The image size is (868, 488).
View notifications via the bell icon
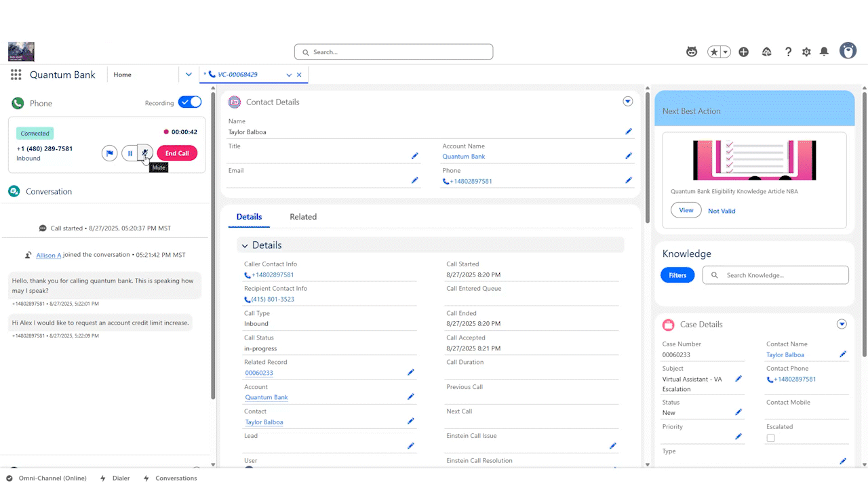pos(824,51)
